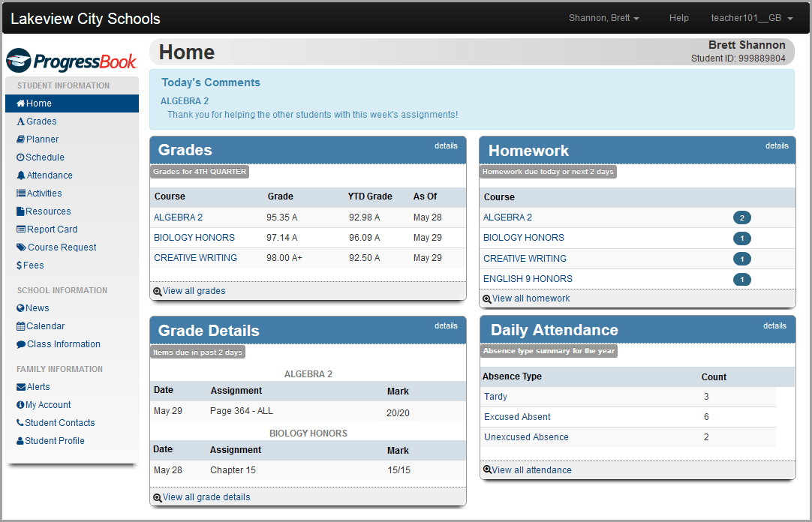
Task: Click the Class Information speech bubble icon
Action: point(21,344)
